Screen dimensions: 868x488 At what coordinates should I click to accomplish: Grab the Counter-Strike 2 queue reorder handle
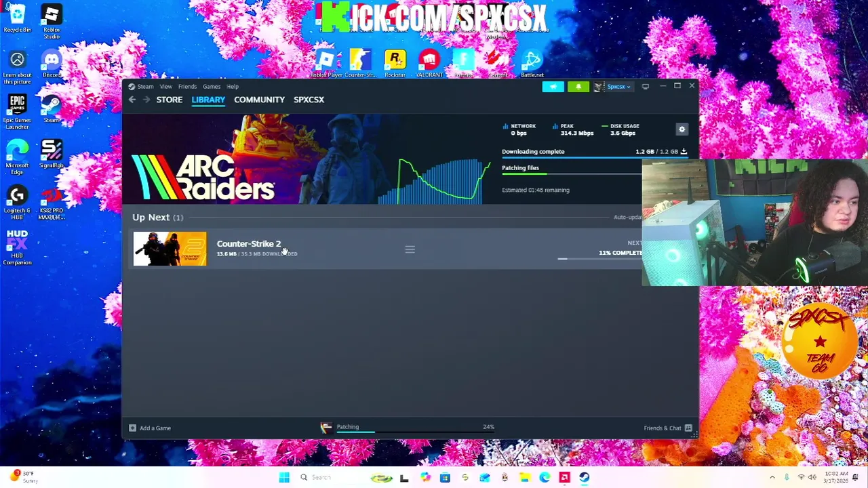tap(410, 249)
